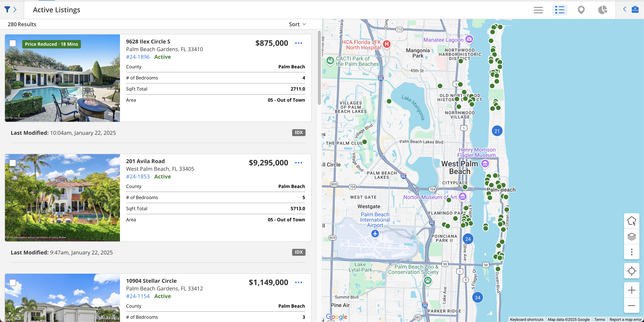The width and height of the screenshot is (644, 322).
Task: Select the detailed list view icon
Action: pos(559,10)
